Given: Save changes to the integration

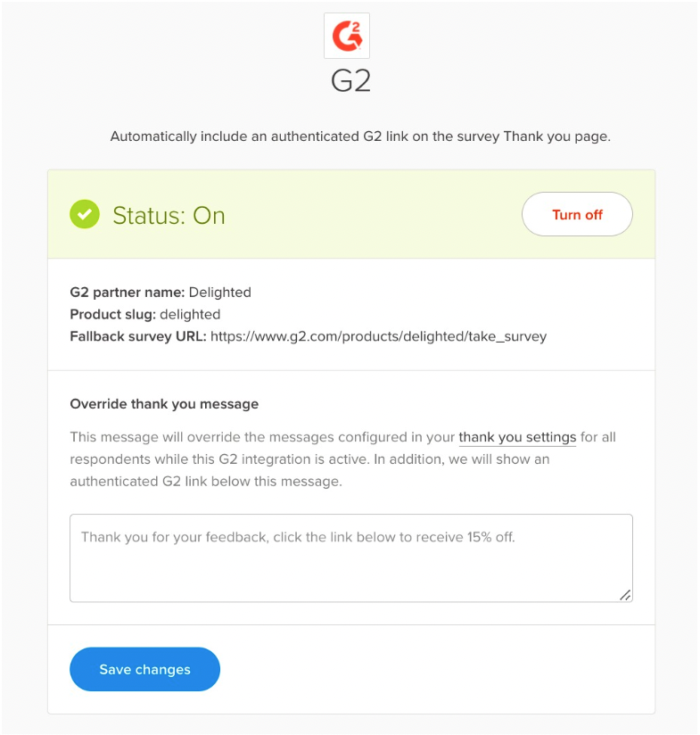Looking at the screenshot, I should click(x=144, y=669).
